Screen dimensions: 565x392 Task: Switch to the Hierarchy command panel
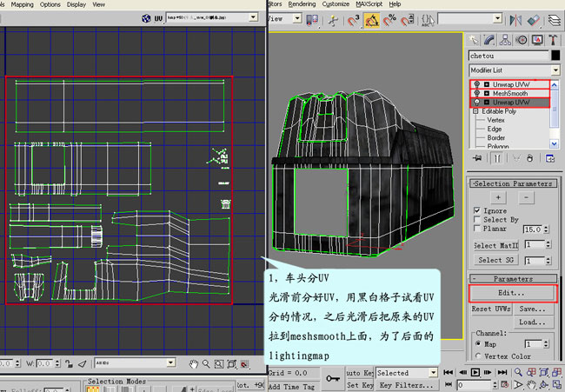pyautogui.click(x=505, y=40)
